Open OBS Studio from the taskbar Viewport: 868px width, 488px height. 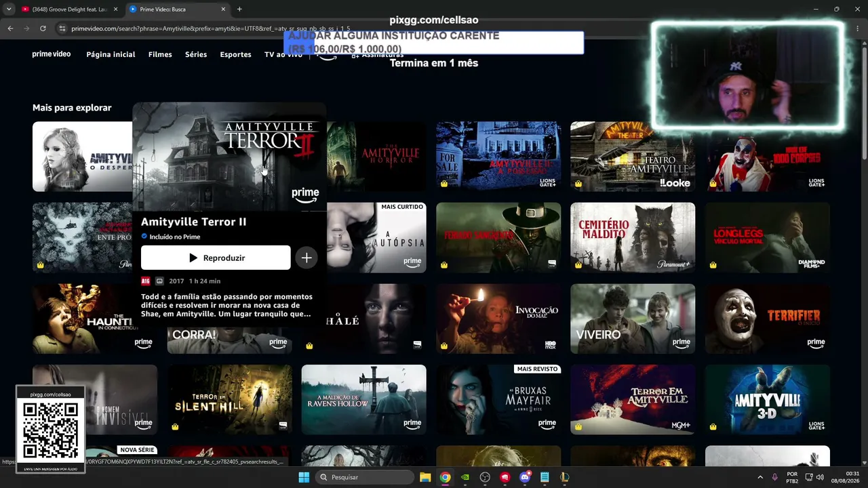coord(485,477)
